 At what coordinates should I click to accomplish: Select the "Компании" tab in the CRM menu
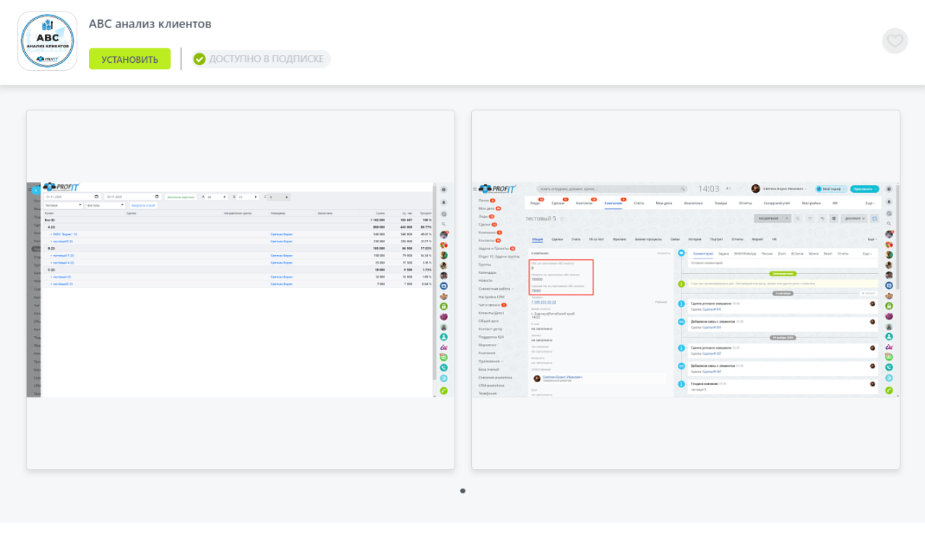[613, 203]
